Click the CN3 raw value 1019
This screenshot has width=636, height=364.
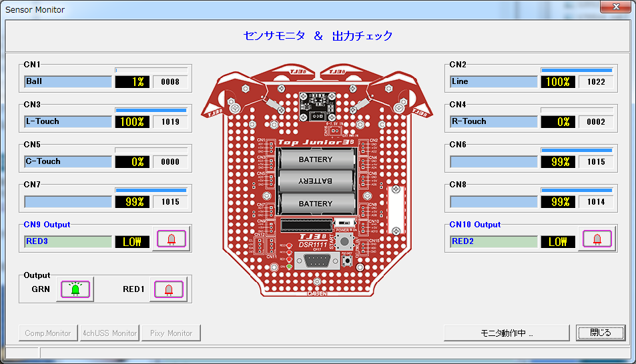coord(170,122)
